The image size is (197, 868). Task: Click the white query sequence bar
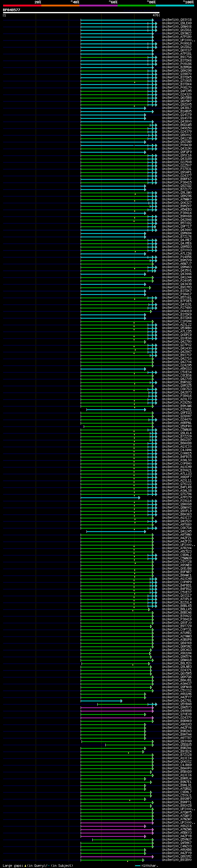(81, 13)
